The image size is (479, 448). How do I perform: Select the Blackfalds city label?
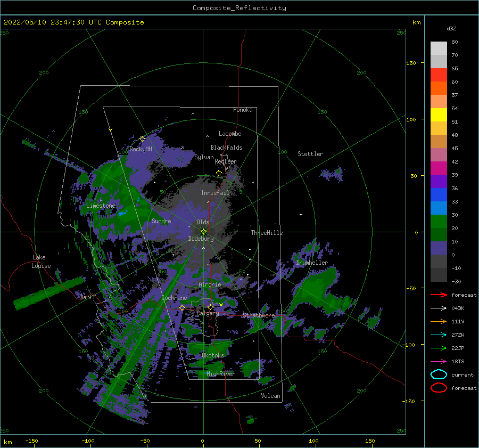pyautogui.click(x=226, y=148)
